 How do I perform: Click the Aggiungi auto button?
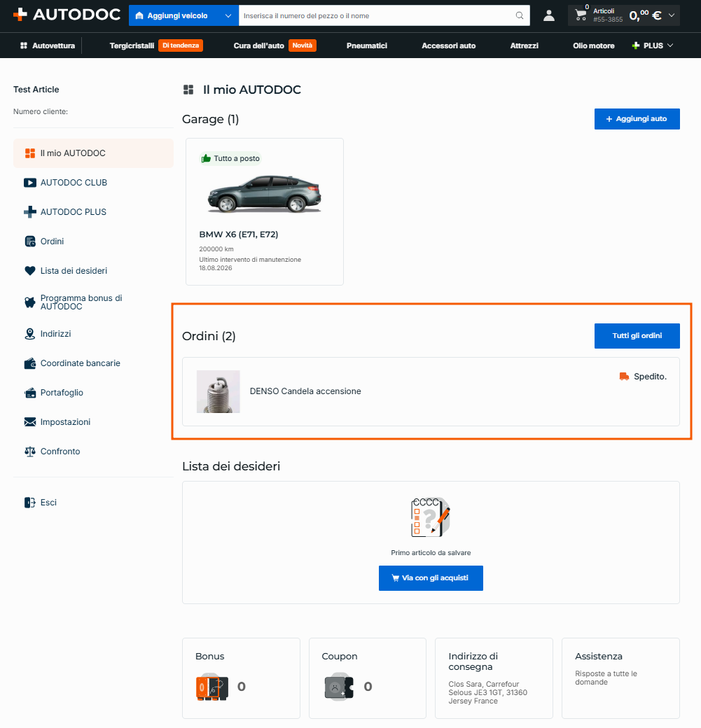637,119
